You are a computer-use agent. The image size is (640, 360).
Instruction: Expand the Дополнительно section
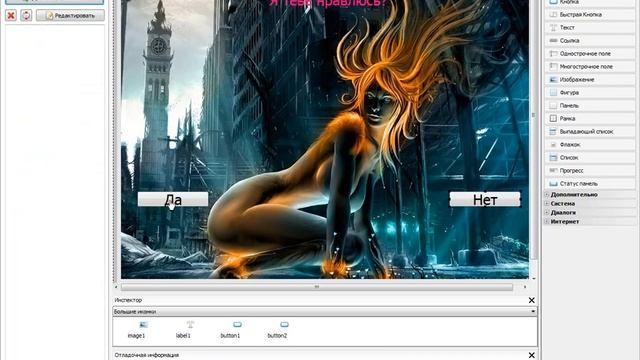pos(547,195)
